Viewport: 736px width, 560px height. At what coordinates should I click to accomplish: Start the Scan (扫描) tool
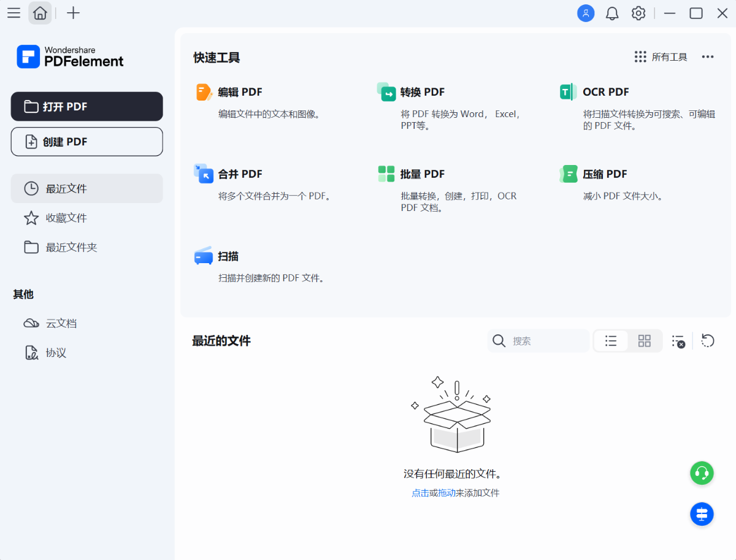pyautogui.click(x=204, y=256)
